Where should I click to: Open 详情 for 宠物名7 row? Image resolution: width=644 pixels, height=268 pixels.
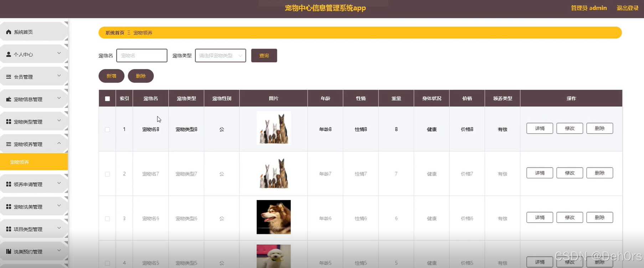pos(540,173)
